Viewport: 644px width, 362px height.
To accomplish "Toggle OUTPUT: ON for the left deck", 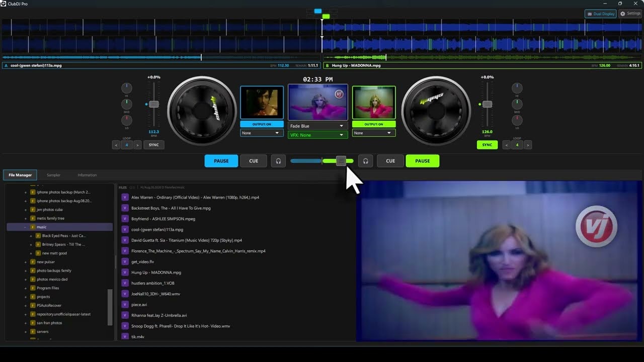I will pos(262,124).
